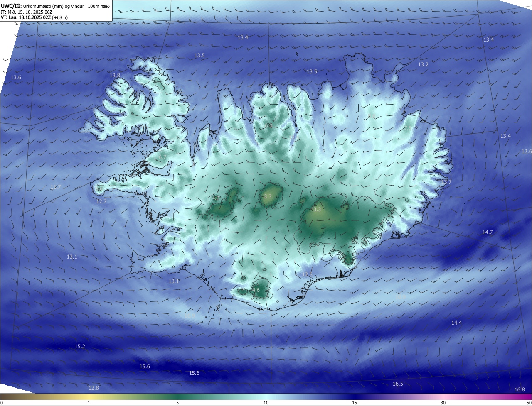Click the 4.2 value over Langjökull glacier
This screenshot has width=532, height=406.
[216, 198]
